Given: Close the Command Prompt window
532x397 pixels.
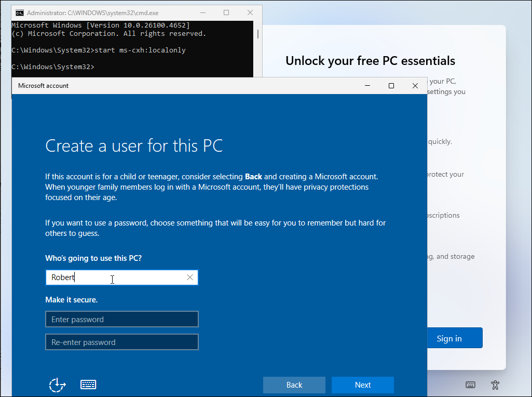Looking at the screenshot, I should point(250,12).
